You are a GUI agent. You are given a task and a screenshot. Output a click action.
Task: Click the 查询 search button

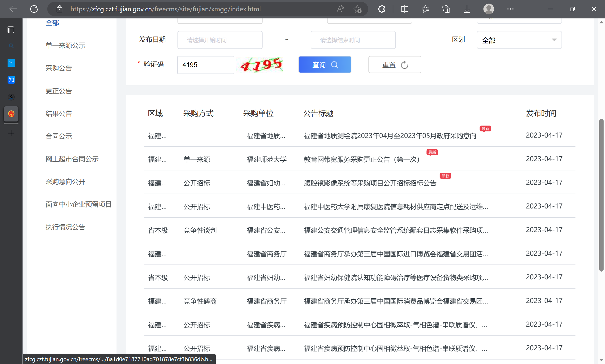click(325, 65)
